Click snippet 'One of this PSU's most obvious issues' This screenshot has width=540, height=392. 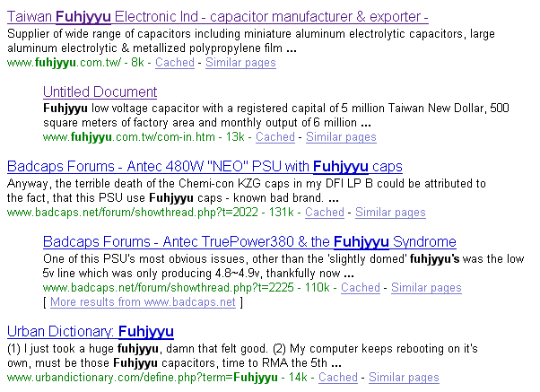[x=145, y=258]
